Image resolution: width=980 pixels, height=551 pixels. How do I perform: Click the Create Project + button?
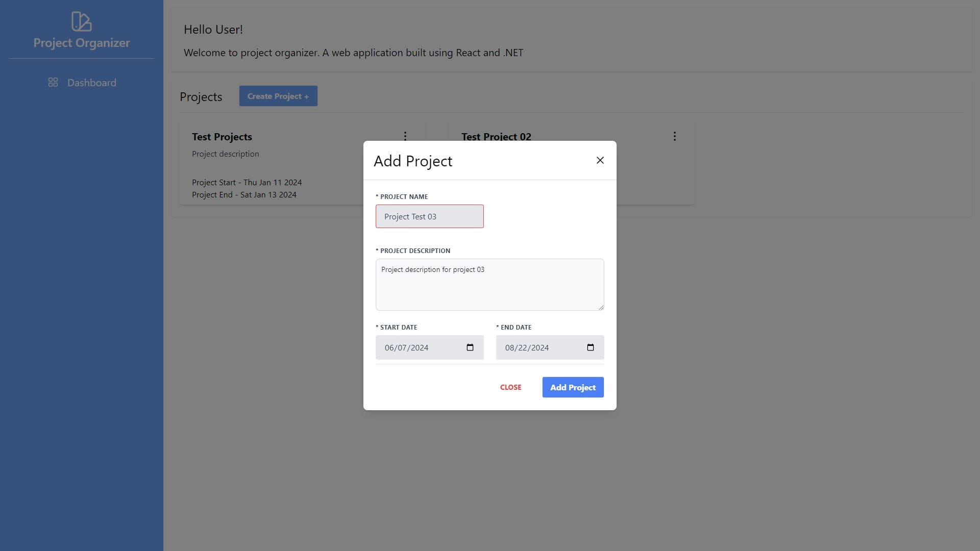point(278,95)
